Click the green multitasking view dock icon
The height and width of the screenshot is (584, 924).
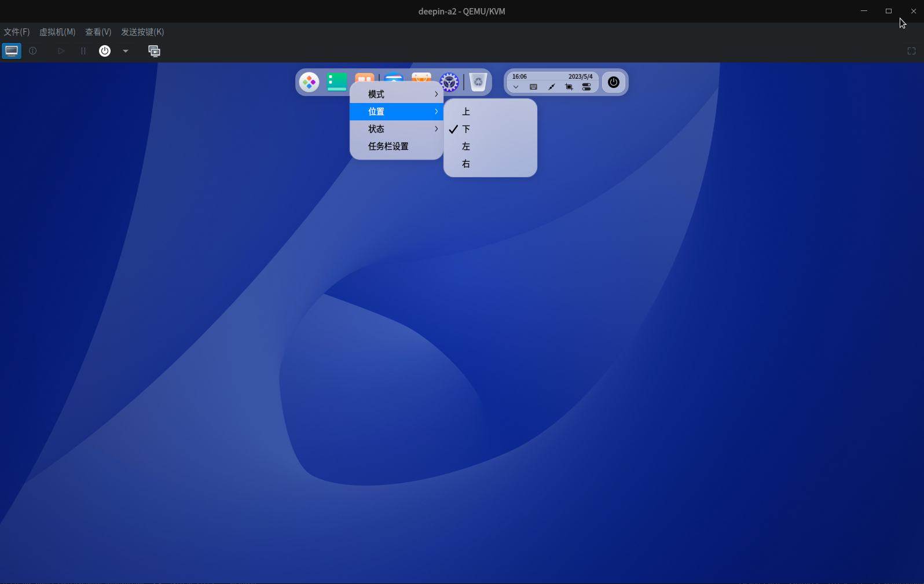[336, 82]
